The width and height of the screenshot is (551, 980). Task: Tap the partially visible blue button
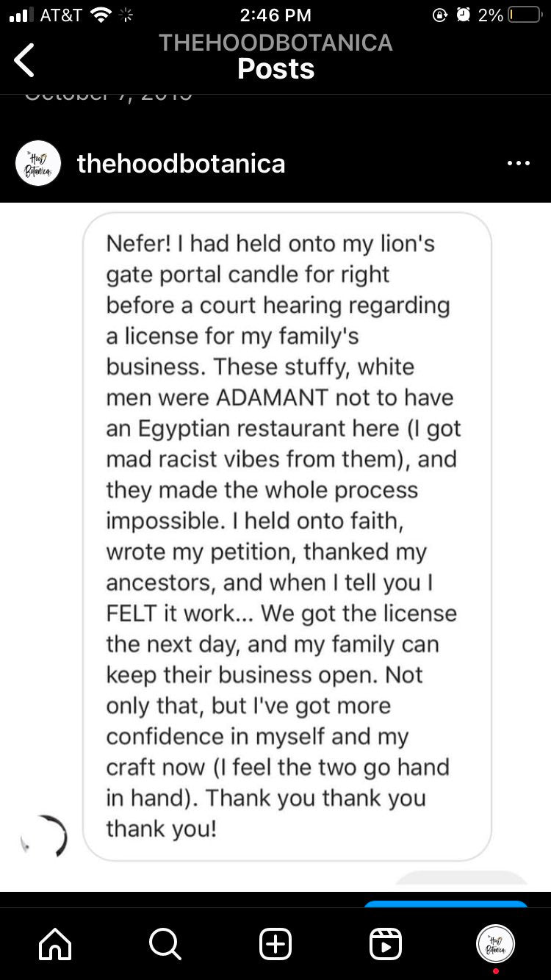[446, 904]
